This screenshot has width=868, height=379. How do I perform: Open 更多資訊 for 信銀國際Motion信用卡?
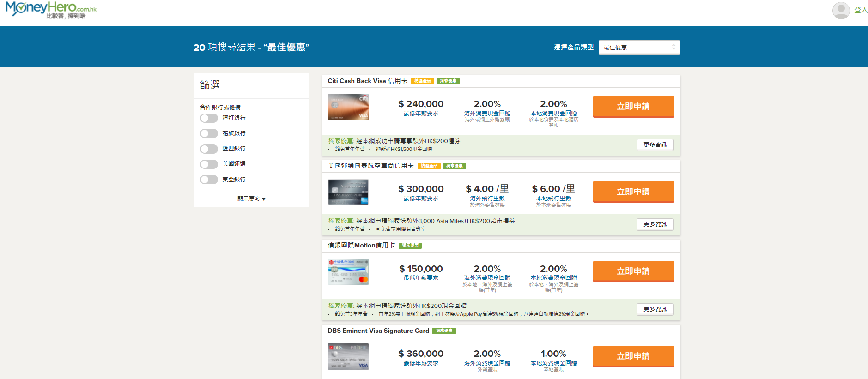pos(655,309)
